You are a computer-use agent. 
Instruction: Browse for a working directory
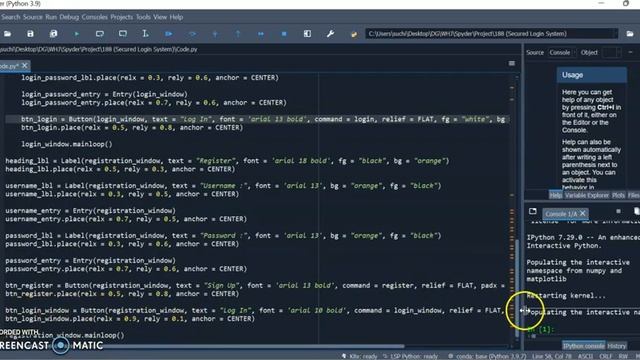pos(630,34)
